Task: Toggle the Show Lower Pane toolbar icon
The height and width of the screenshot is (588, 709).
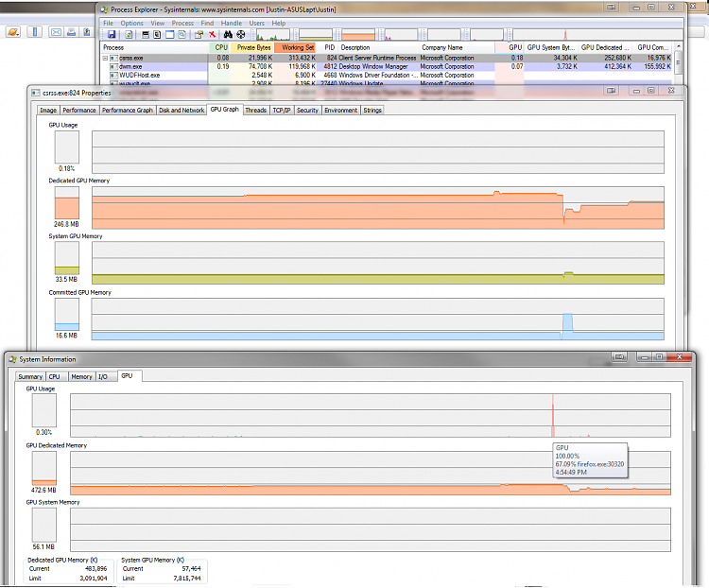Action: coord(169,34)
